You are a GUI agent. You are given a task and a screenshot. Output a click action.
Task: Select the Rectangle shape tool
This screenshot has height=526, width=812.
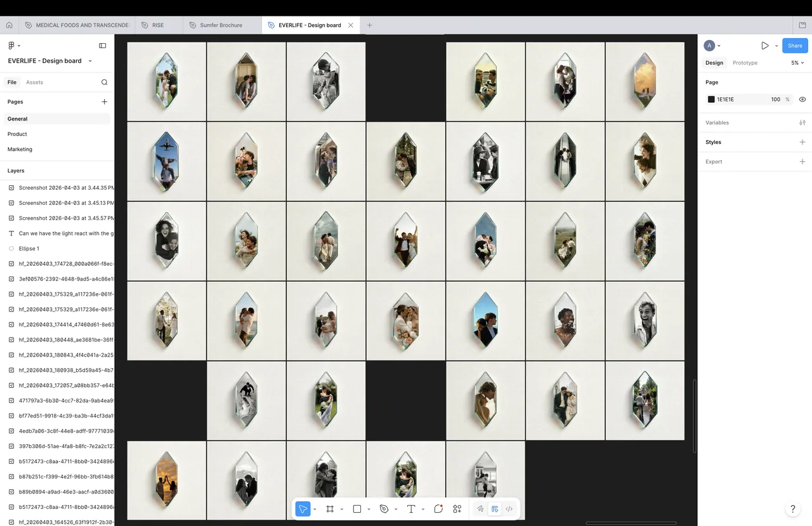357,509
